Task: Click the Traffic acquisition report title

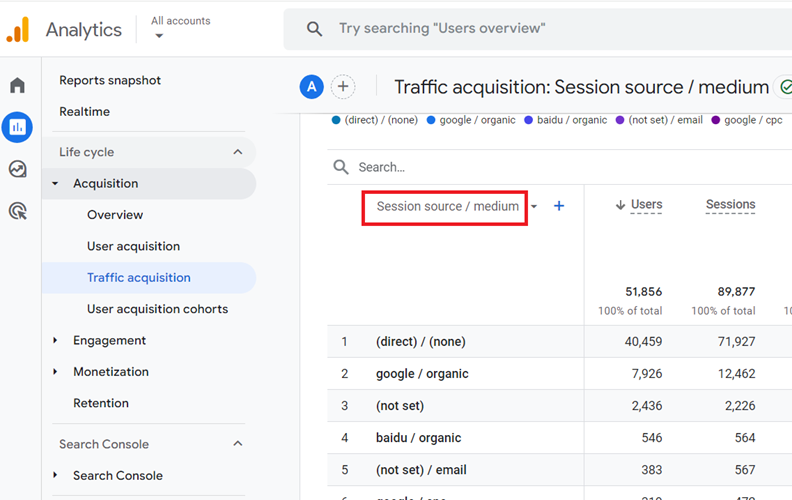Action: click(581, 87)
